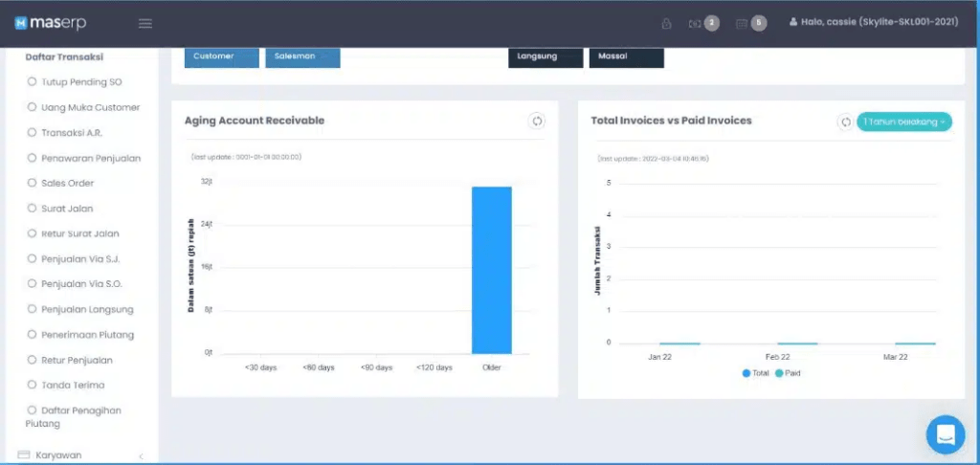Image resolution: width=980 pixels, height=465 pixels.
Task: Open Daftar Penagihan Piutang menu entry
Action: click(x=74, y=417)
